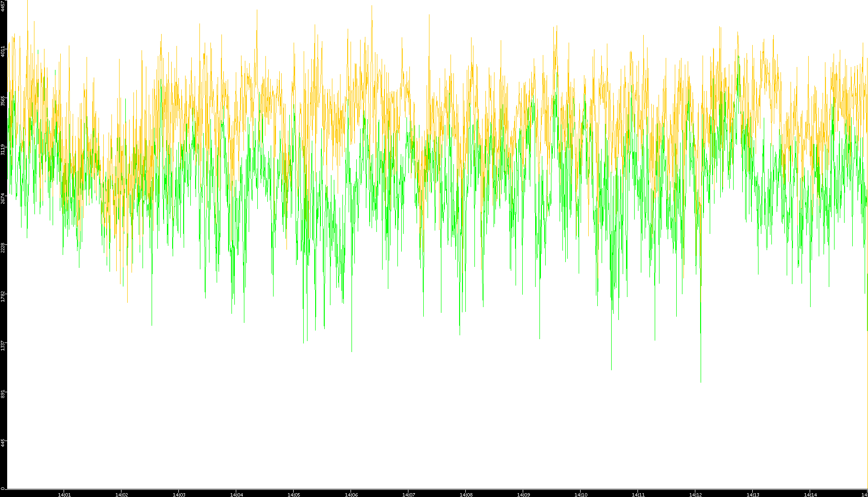Viewport: 868px width, 497px height.
Task: Pick the 1337 mark on the vertical axis
Action: (x=3, y=345)
